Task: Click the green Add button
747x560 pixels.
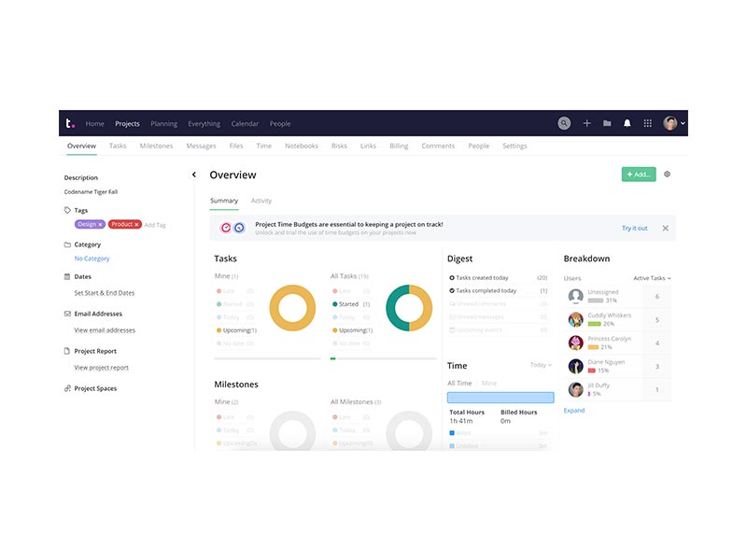Action: coord(639,175)
